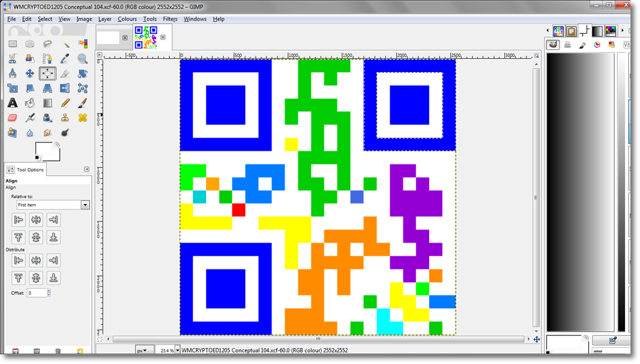
Task: Align right edges of targets
Action: (x=53, y=220)
